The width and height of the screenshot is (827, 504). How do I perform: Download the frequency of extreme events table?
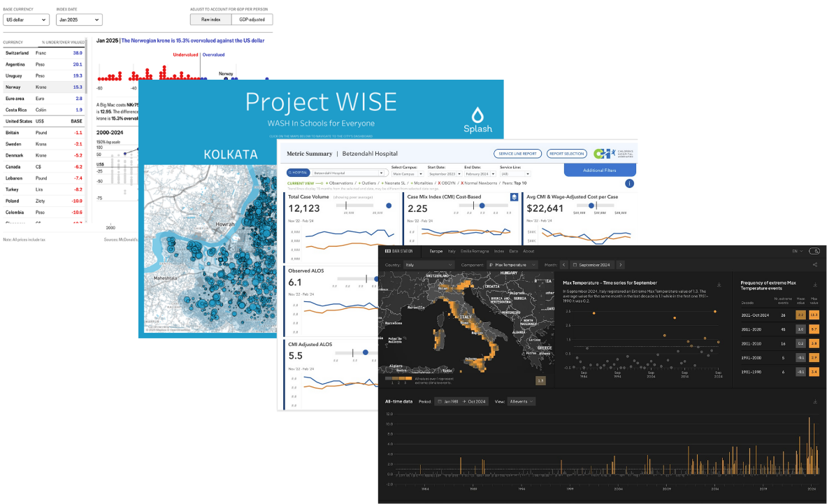coord(815,285)
